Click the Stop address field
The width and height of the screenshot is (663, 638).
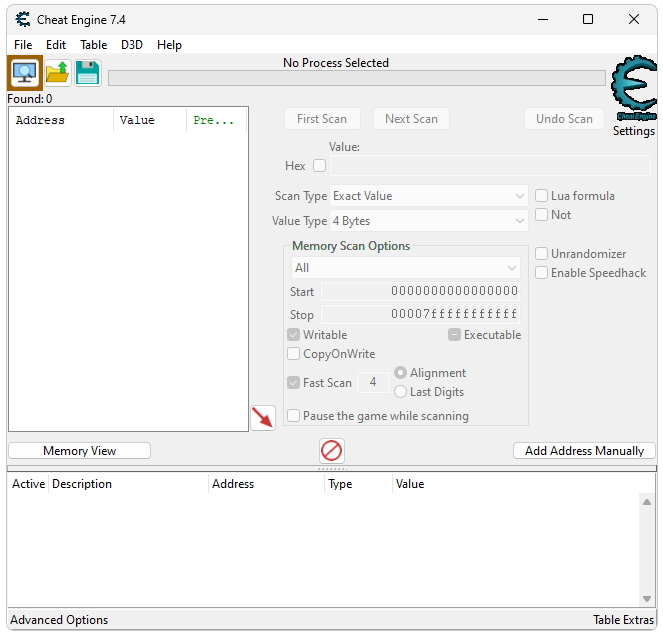tap(420, 314)
